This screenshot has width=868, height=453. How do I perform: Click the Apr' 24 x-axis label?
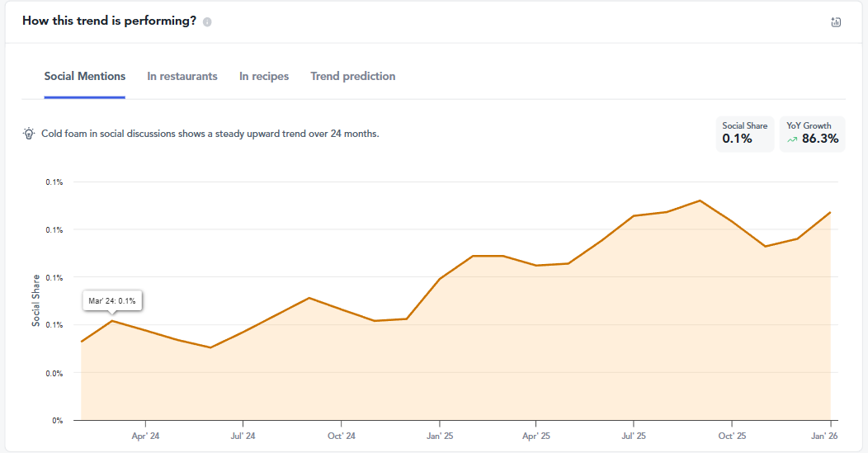145,436
